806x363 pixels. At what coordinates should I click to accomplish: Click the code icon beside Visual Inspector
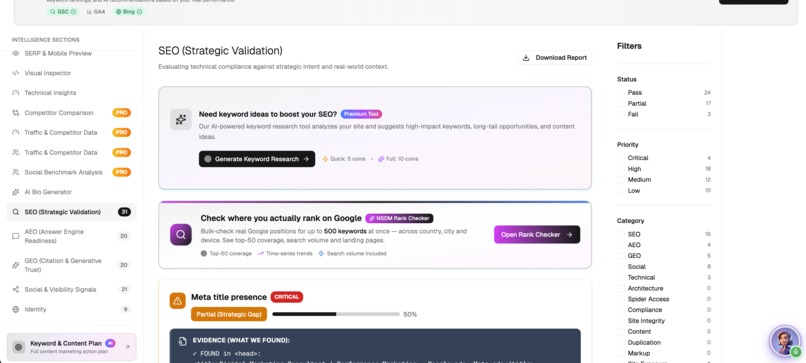click(15, 73)
